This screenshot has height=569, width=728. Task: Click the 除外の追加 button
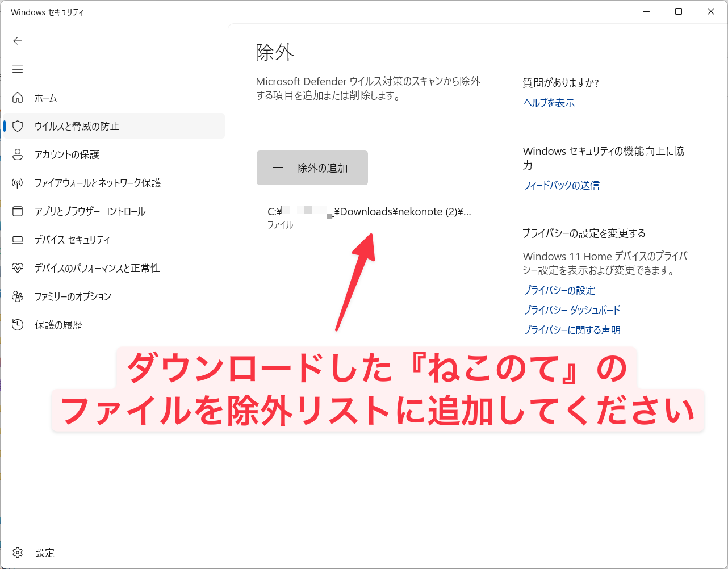pyautogui.click(x=312, y=168)
